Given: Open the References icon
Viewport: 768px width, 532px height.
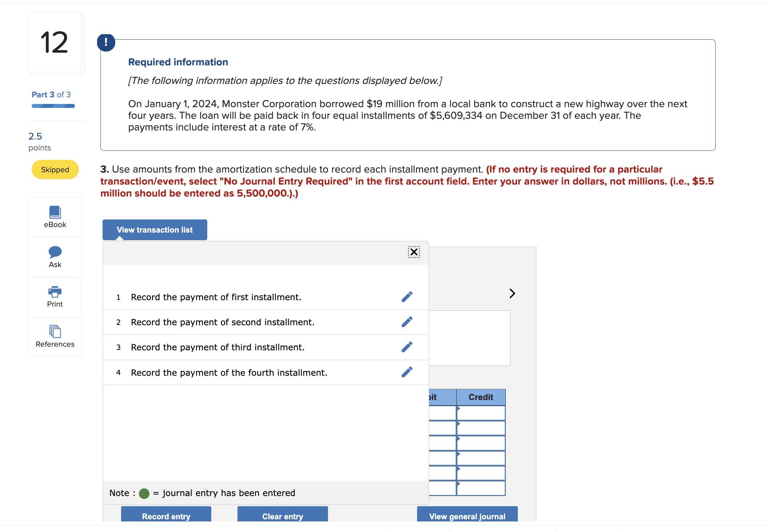Looking at the screenshot, I should tap(55, 331).
